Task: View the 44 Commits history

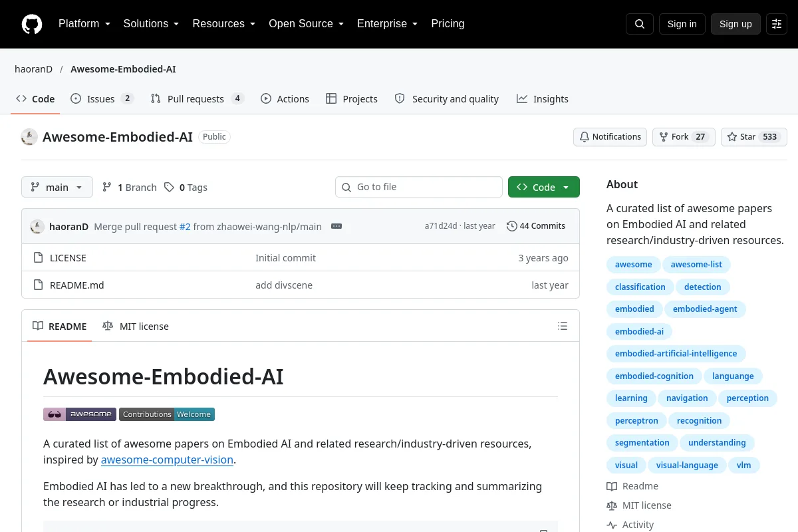Action: coord(536,226)
